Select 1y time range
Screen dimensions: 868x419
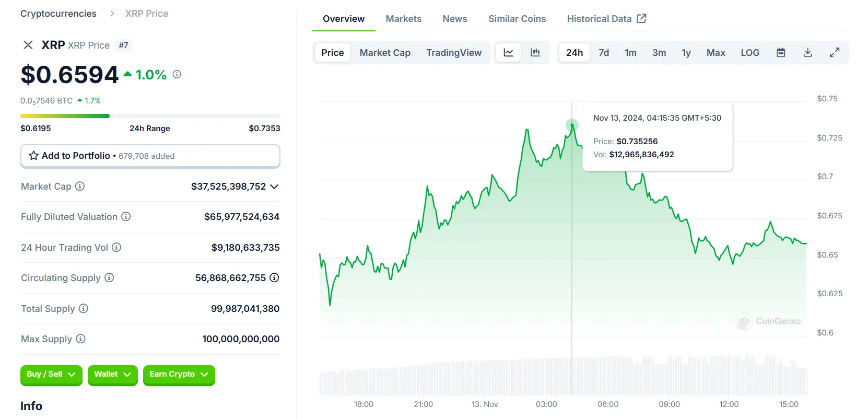click(686, 52)
